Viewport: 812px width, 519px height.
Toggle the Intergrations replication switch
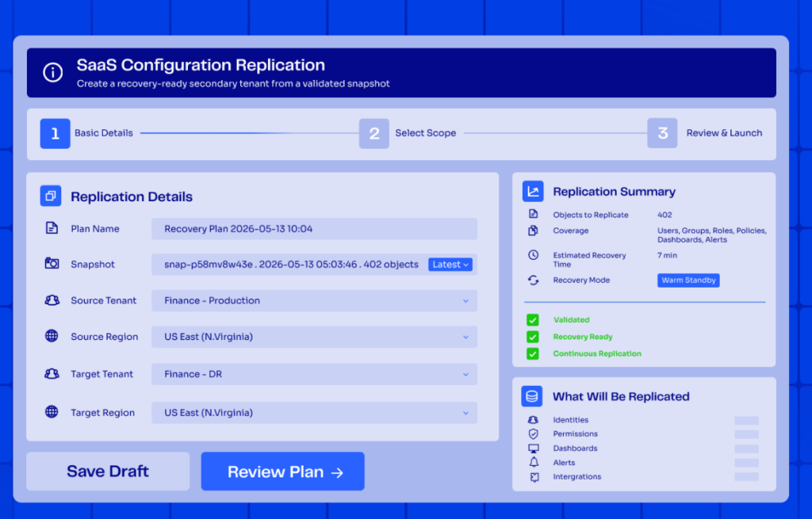[747, 476]
